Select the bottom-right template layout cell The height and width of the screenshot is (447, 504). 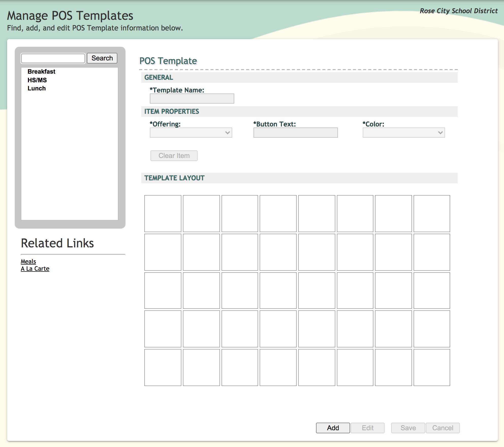click(432, 368)
